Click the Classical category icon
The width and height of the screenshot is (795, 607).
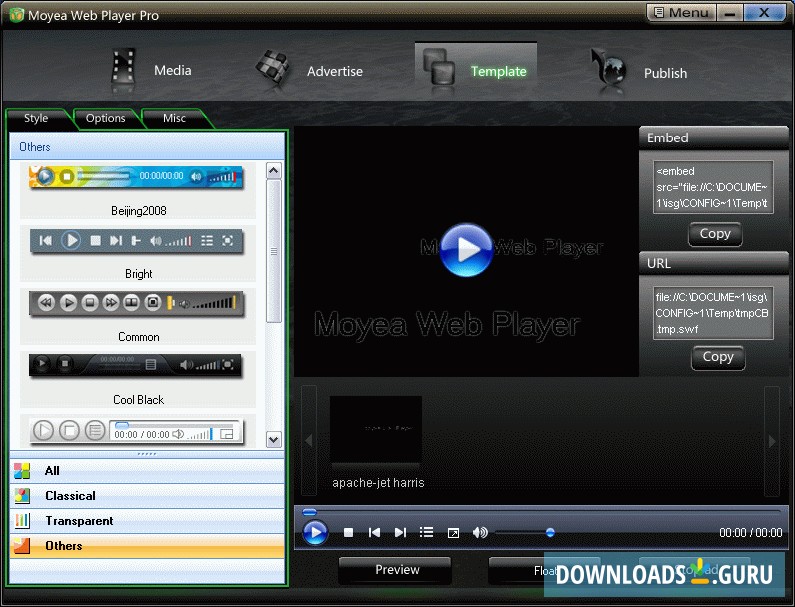click(22, 495)
